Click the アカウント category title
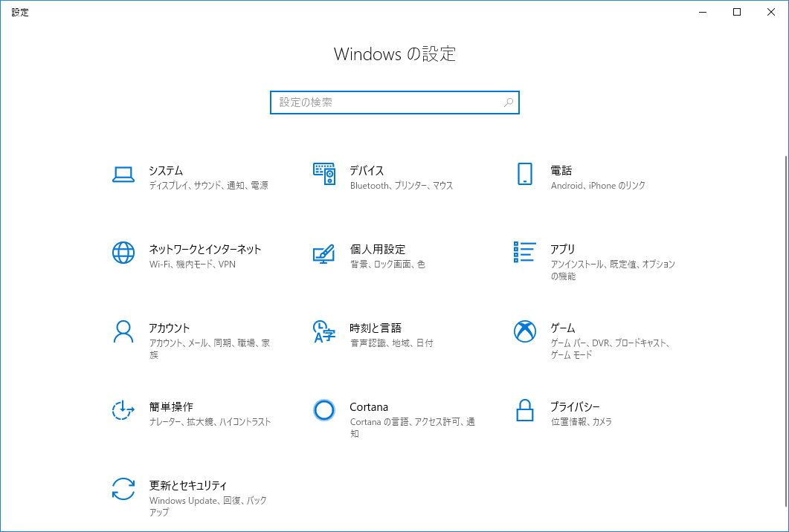This screenshot has width=789, height=532. [170, 328]
